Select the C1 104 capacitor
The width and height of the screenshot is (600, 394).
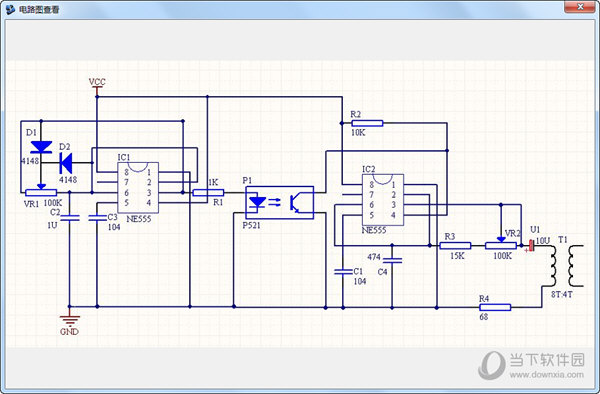click(x=343, y=272)
